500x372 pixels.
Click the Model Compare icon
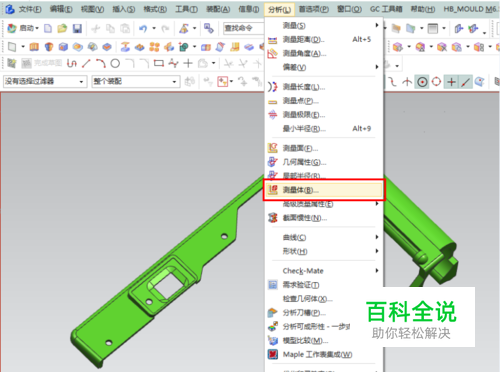[273, 340]
